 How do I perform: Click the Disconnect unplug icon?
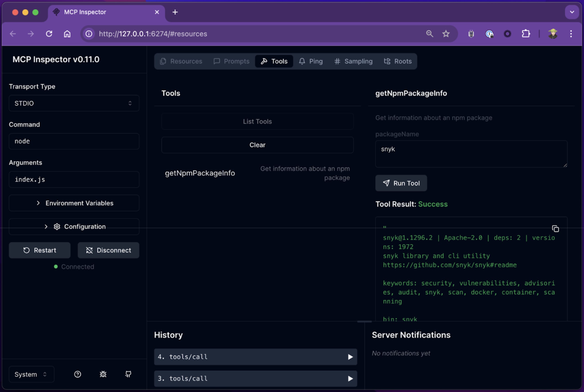[x=89, y=250]
